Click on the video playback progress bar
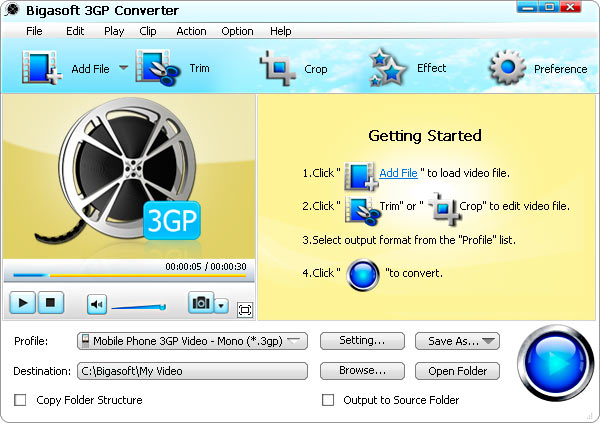The height and width of the screenshot is (423, 600). point(129,275)
